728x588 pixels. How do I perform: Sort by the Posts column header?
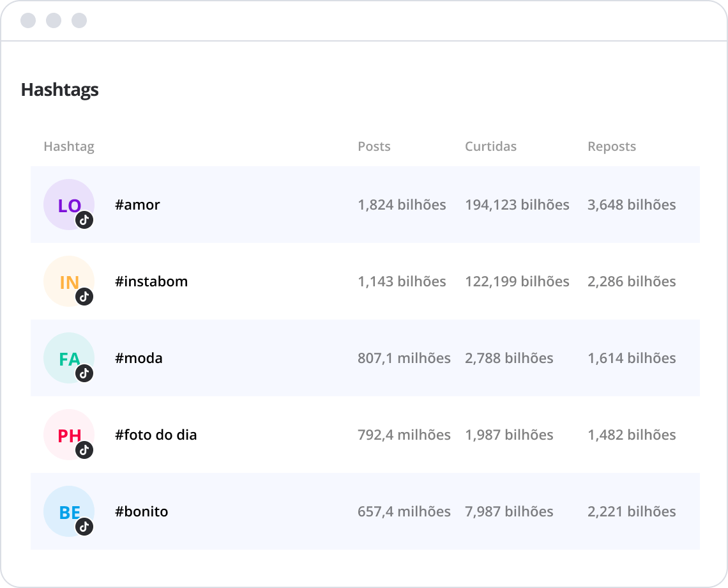(x=374, y=146)
